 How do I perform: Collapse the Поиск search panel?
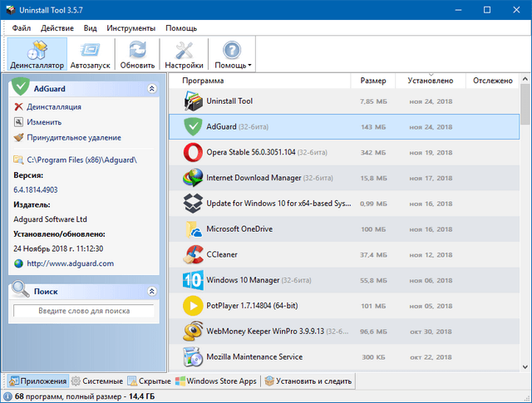[151, 292]
